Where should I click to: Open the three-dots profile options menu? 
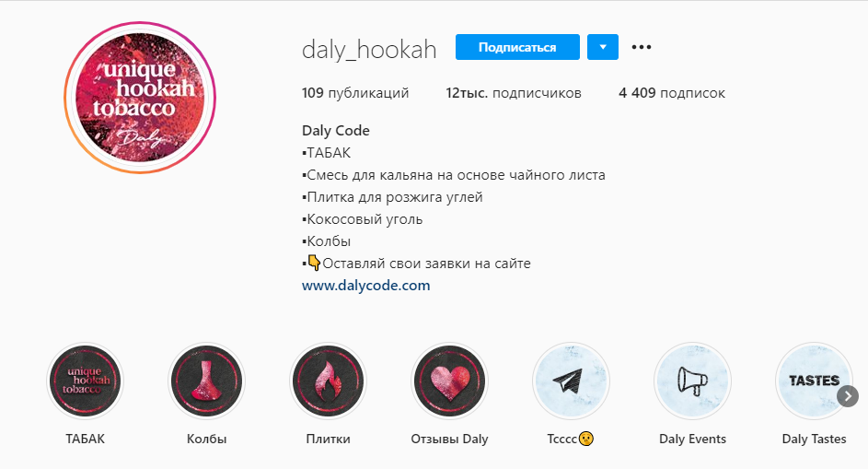642,47
